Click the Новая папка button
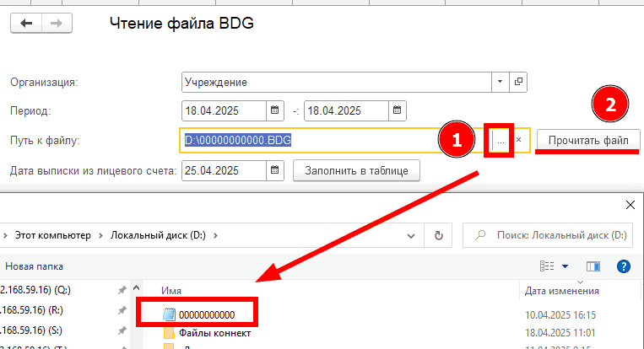 [x=34, y=266]
